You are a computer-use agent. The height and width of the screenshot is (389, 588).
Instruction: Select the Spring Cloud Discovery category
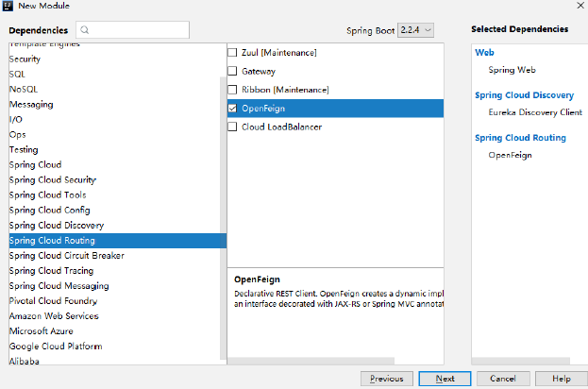pyautogui.click(x=57, y=226)
